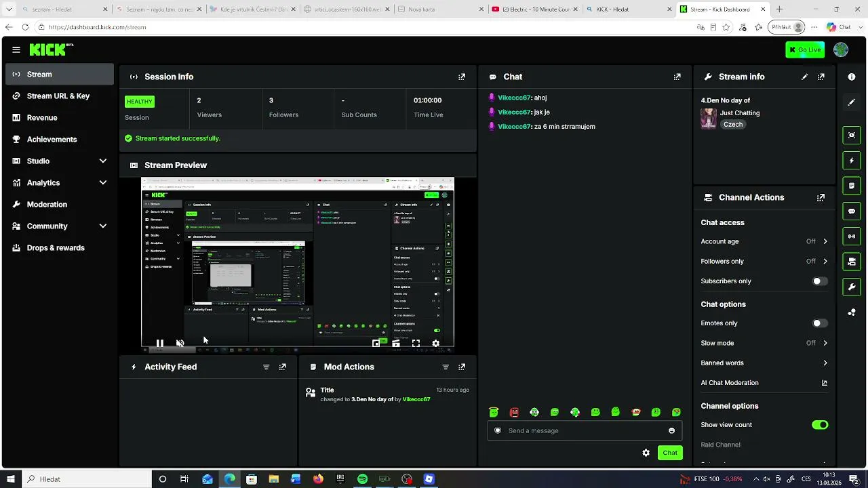Open stream preview player settings gear
868x488 pixels.
pos(435,344)
